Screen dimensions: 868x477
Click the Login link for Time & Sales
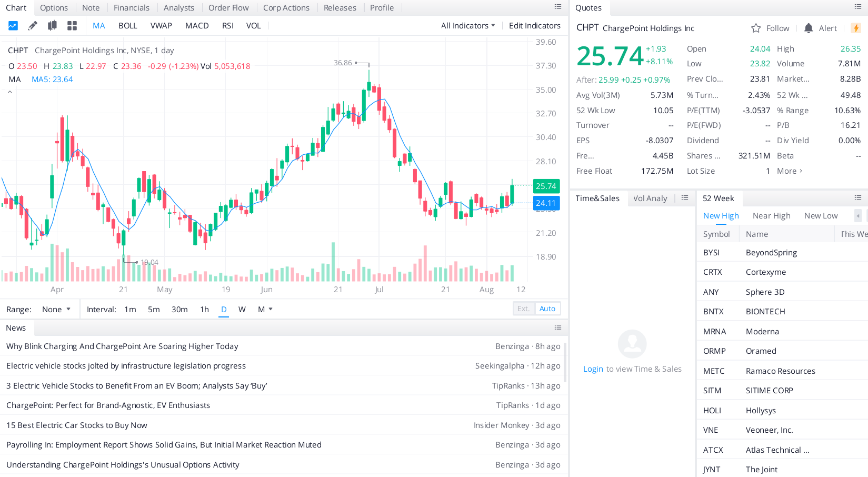pos(593,369)
